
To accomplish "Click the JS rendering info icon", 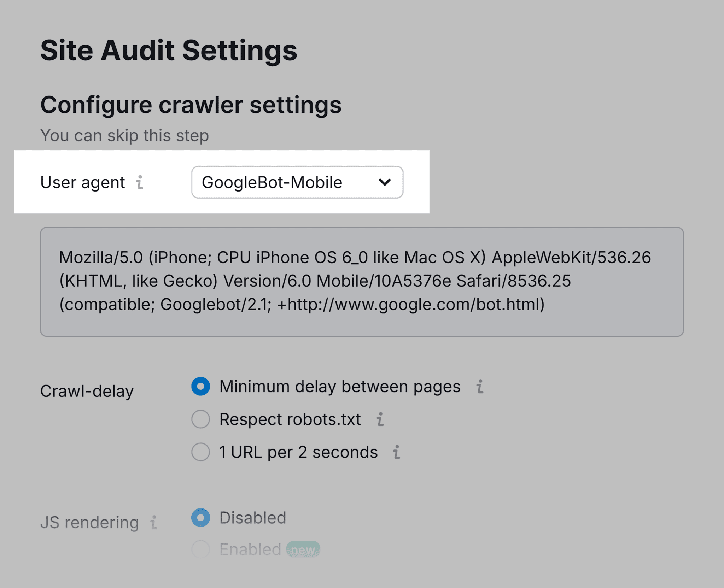I will point(153,522).
